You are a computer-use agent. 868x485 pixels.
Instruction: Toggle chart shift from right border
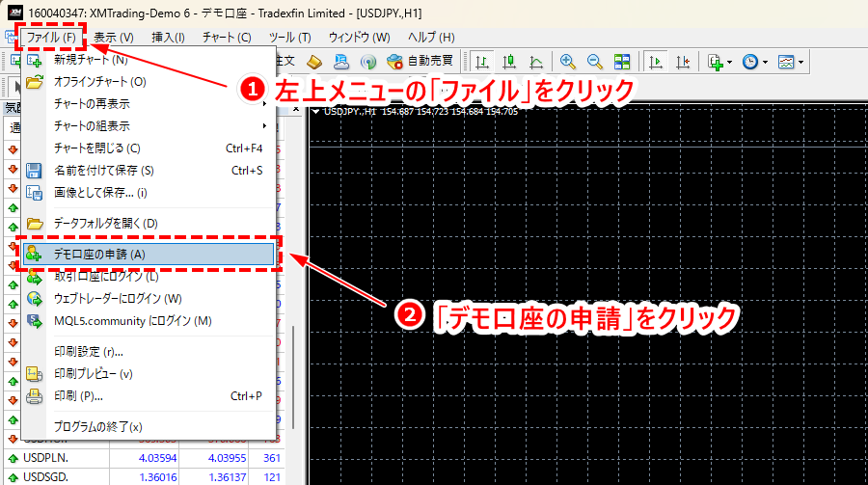[683, 62]
